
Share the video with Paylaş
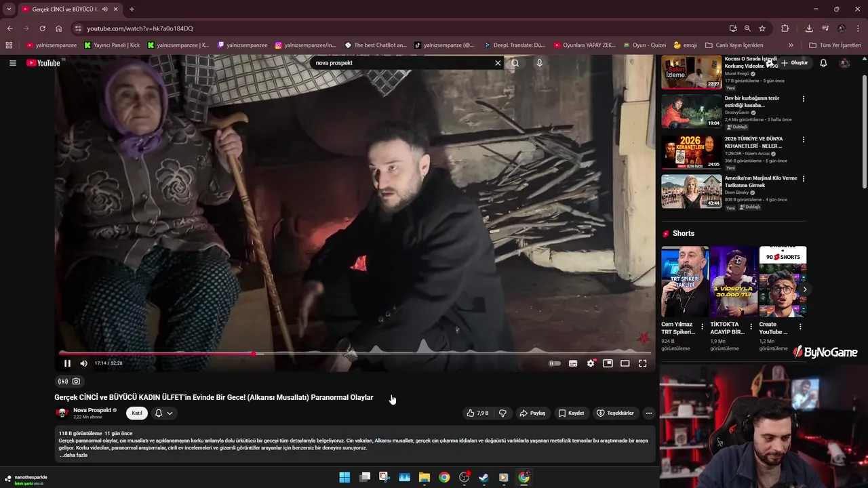click(532, 413)
